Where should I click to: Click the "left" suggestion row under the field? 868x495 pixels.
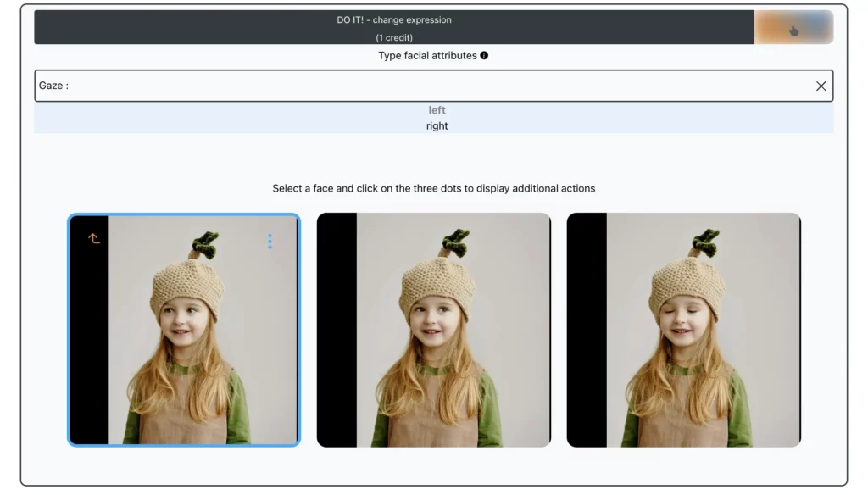(x=437, y=109)
